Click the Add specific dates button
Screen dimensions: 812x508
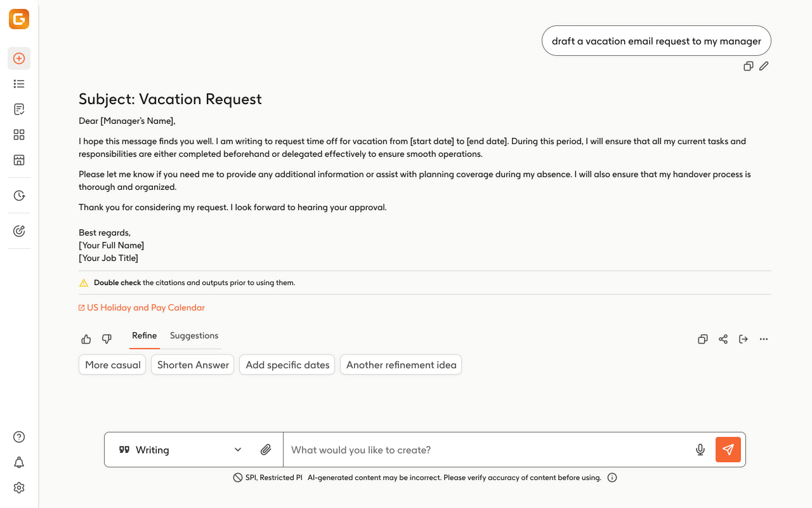[287, 365]
